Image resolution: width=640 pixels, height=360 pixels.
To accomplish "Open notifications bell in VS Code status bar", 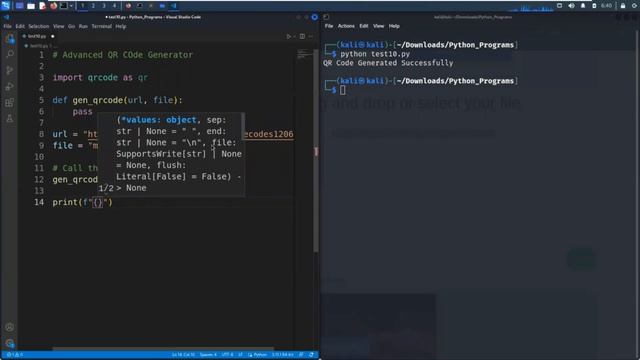I will click(311, 355).
